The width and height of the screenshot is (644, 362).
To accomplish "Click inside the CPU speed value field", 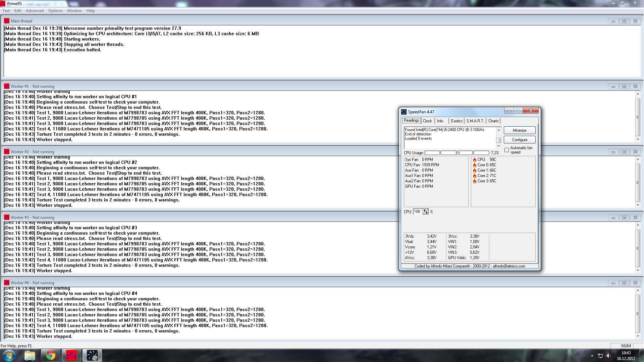I will point(417,212).
